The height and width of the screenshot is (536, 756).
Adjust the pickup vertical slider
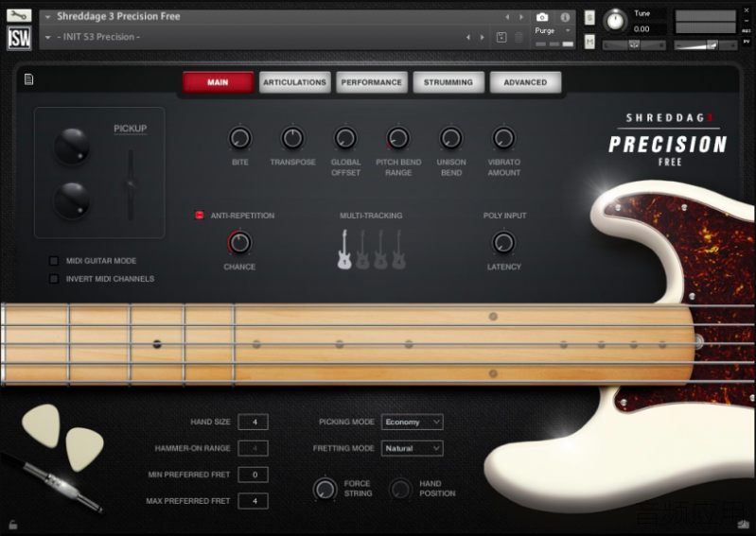click(131, 184)
